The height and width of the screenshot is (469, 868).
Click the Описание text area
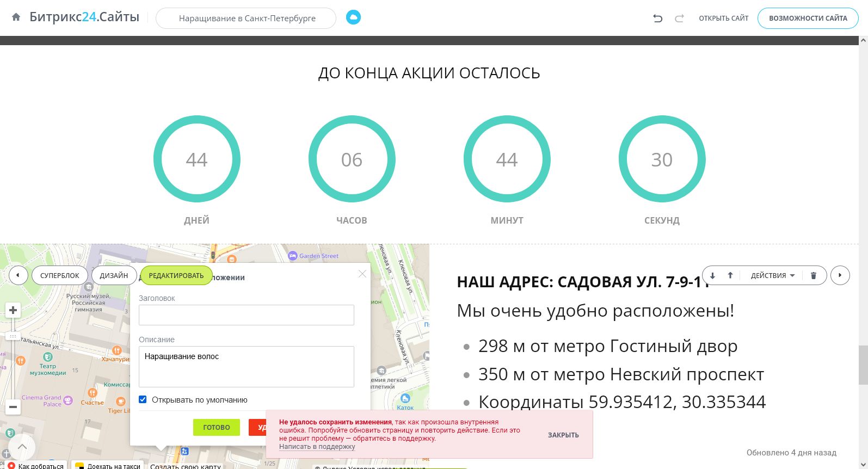247,367
